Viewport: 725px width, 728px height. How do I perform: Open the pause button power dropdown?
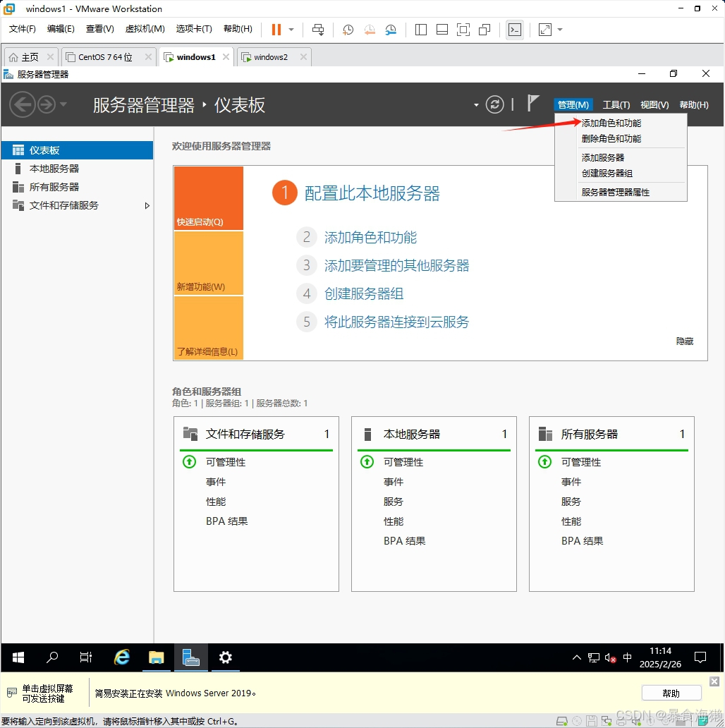coord(291,30)
